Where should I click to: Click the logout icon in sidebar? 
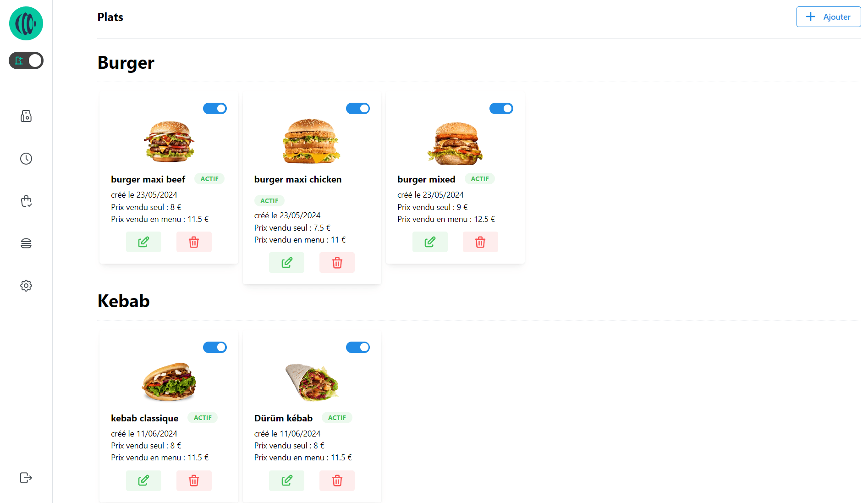coord(26,478)
